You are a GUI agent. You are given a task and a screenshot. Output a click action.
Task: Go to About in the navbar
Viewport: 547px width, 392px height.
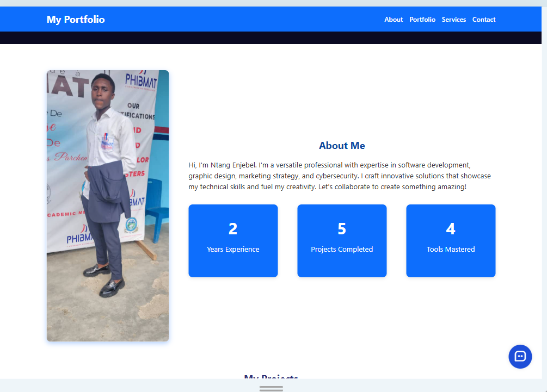394,20
